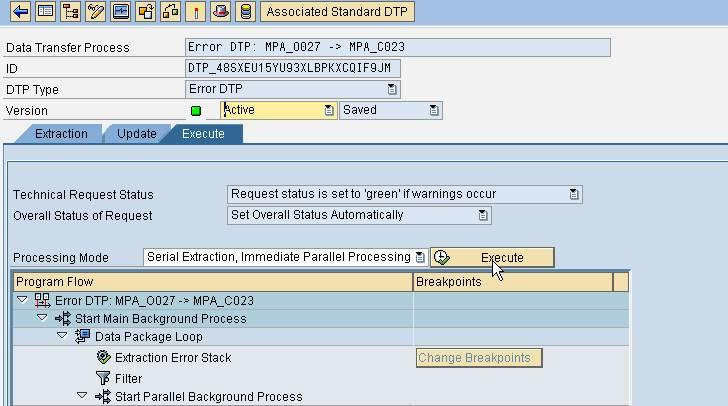
Task: Open the Overall Status of Request dropdown
Action: coord(483,215)
